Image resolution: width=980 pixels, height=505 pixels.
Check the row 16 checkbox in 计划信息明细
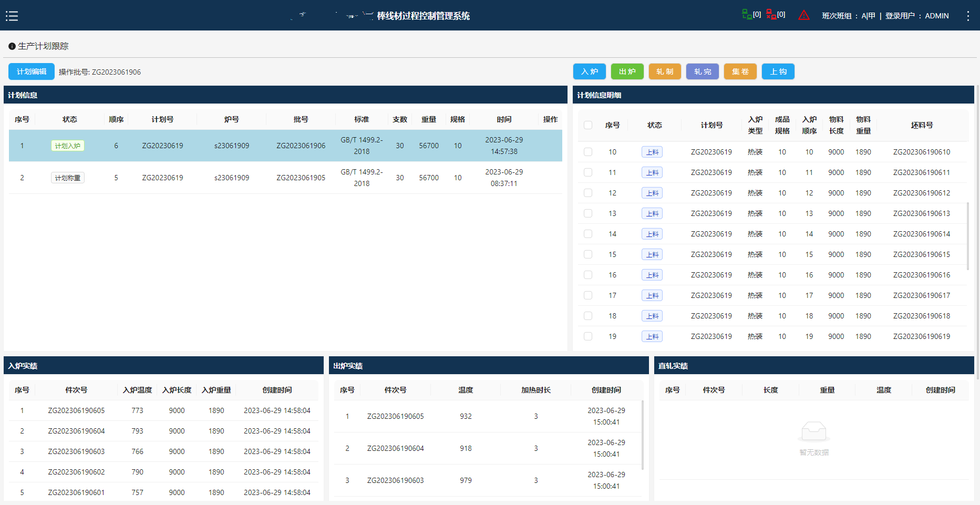tap(588, 275)
